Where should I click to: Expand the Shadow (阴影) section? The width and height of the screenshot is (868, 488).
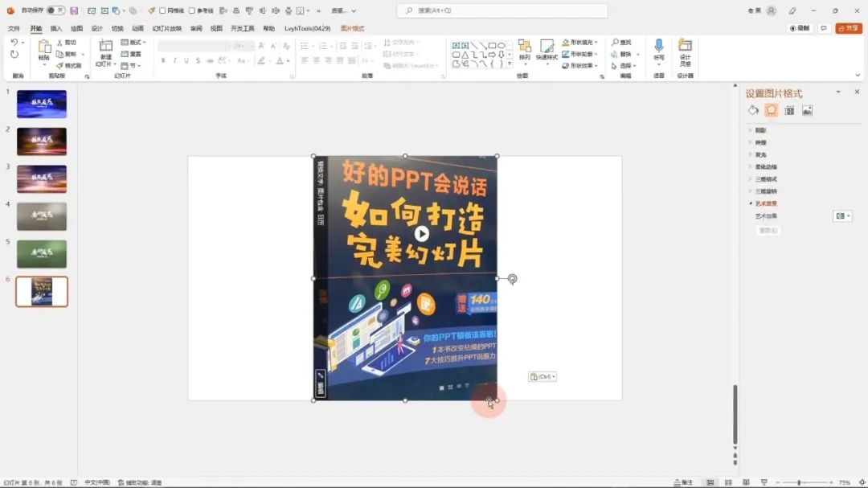click(x=760, y=130)
